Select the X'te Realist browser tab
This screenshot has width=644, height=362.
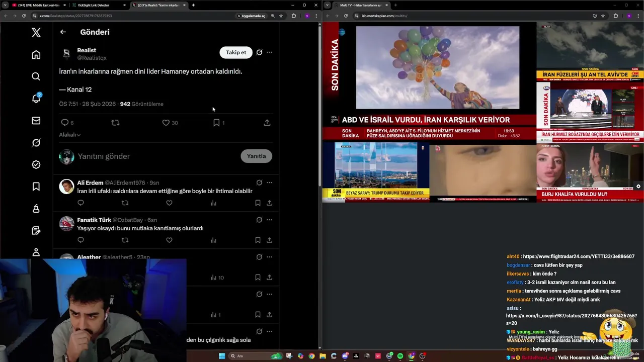pyautogui.click(x=158, y=5)
